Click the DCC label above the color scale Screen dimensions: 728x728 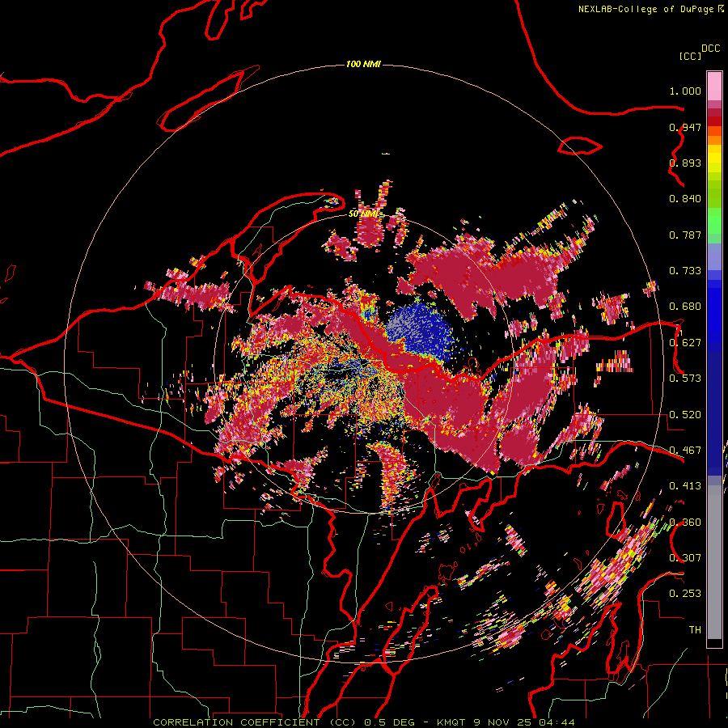coord(711,49)
